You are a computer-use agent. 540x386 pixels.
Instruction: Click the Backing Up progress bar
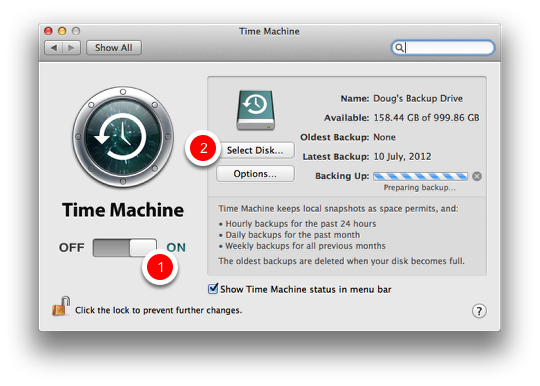(420, 177)
